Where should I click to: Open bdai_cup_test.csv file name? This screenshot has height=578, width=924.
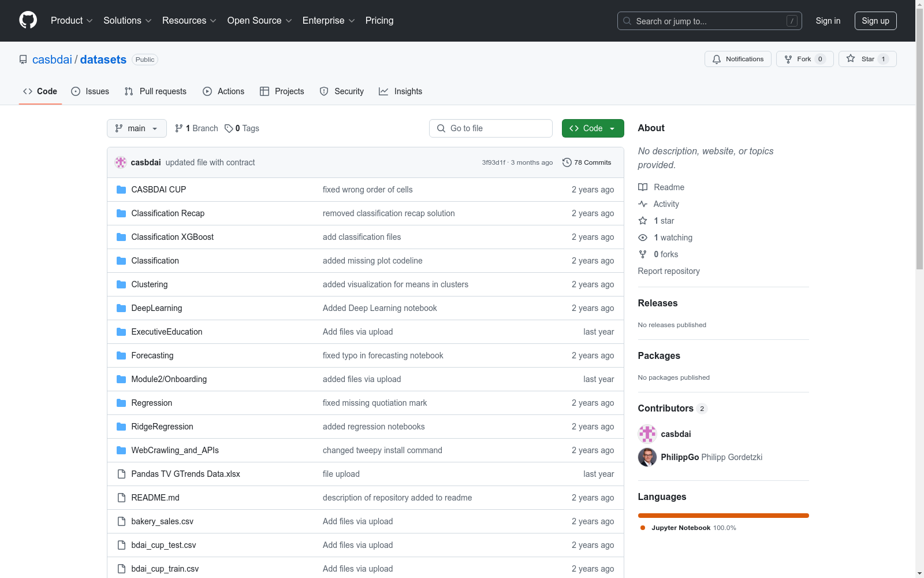click(x=164, y=545)
